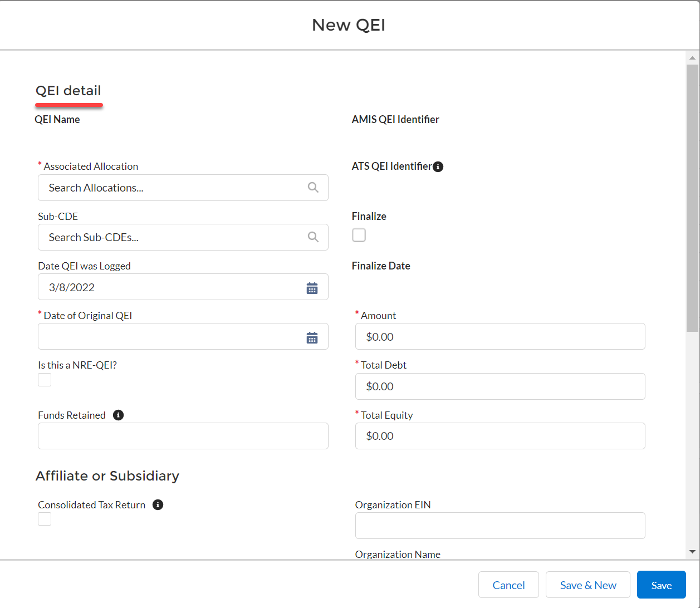
Task: Open calendar picker for Date of Original QEI
Action: (x=312, y=337)
